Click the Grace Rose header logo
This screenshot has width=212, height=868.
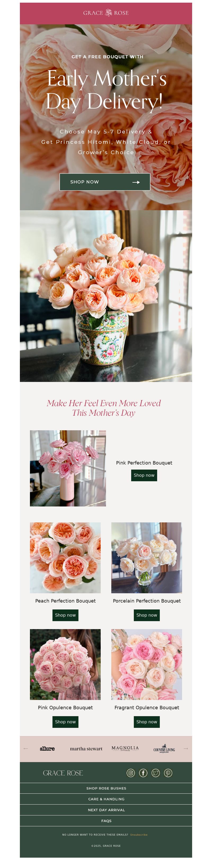pyautogui.click(x=106, y=13)
